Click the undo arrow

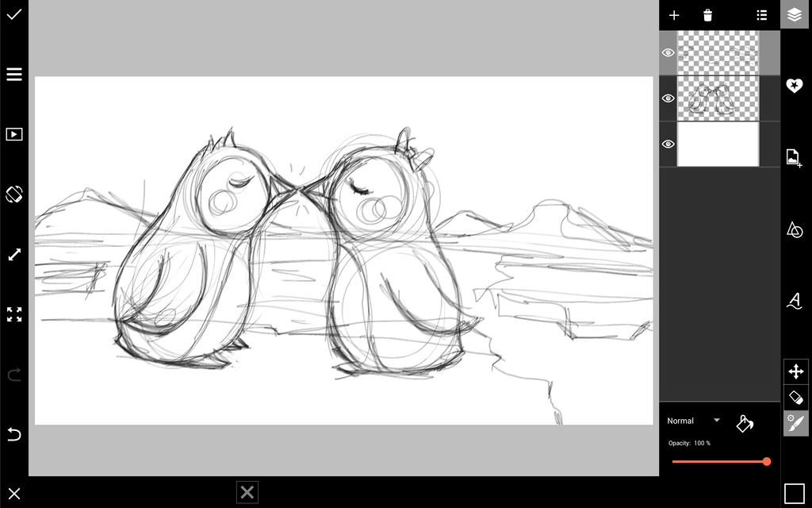14,433
